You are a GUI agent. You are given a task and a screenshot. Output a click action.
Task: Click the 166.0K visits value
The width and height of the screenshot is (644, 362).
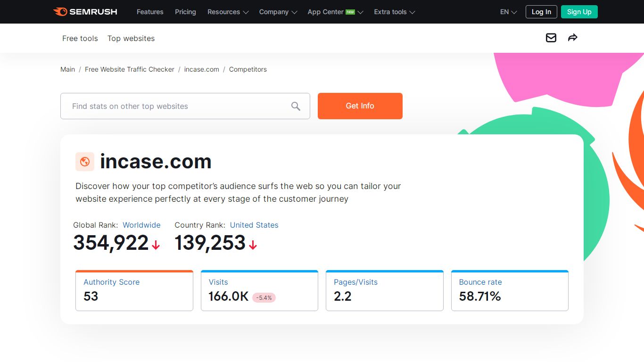(229, 296)
